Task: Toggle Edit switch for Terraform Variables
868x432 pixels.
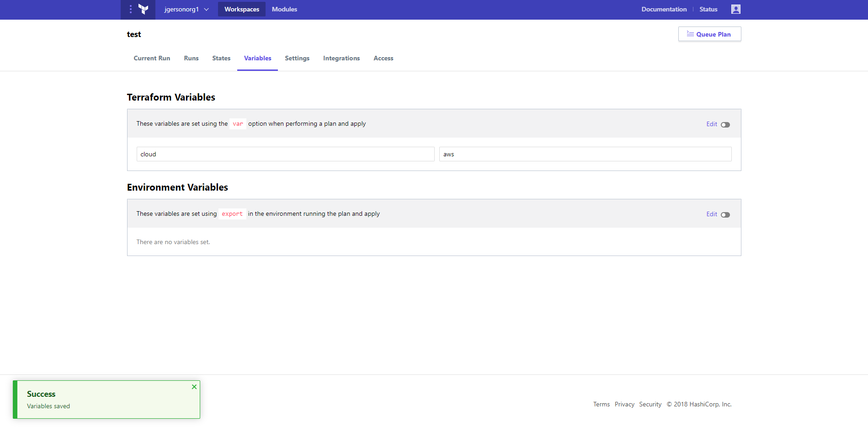Action: click(x=725, y=125)
